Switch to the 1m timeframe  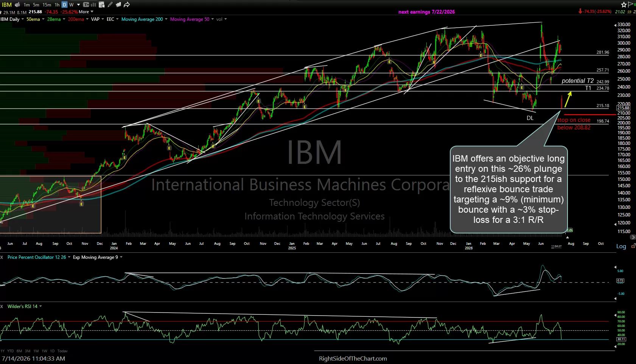[26, 5]
